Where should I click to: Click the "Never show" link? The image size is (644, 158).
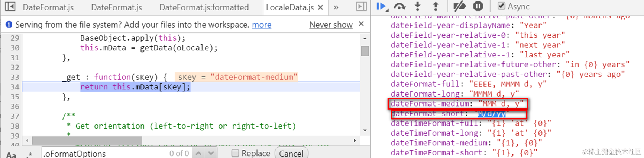pos(331,25)
